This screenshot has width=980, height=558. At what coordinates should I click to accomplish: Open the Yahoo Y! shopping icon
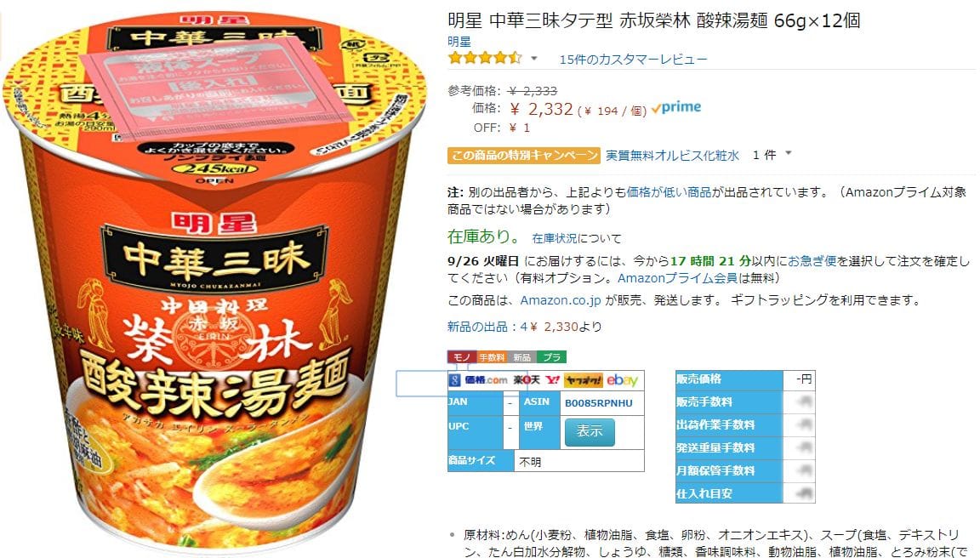(x=552, y=380)
